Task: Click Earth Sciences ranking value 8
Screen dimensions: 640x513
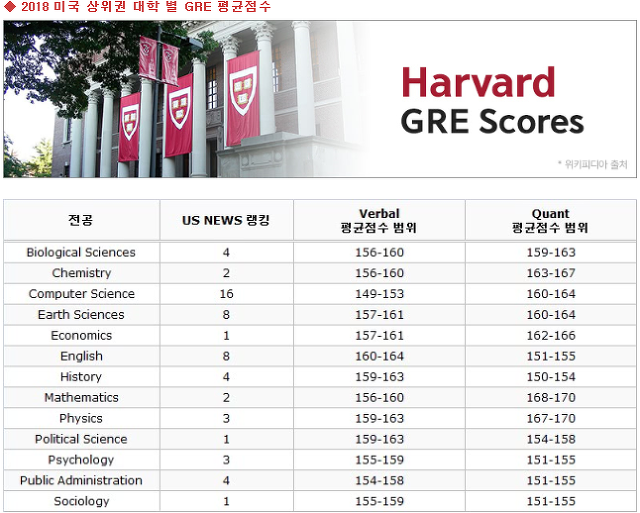Action: (226, 315)
